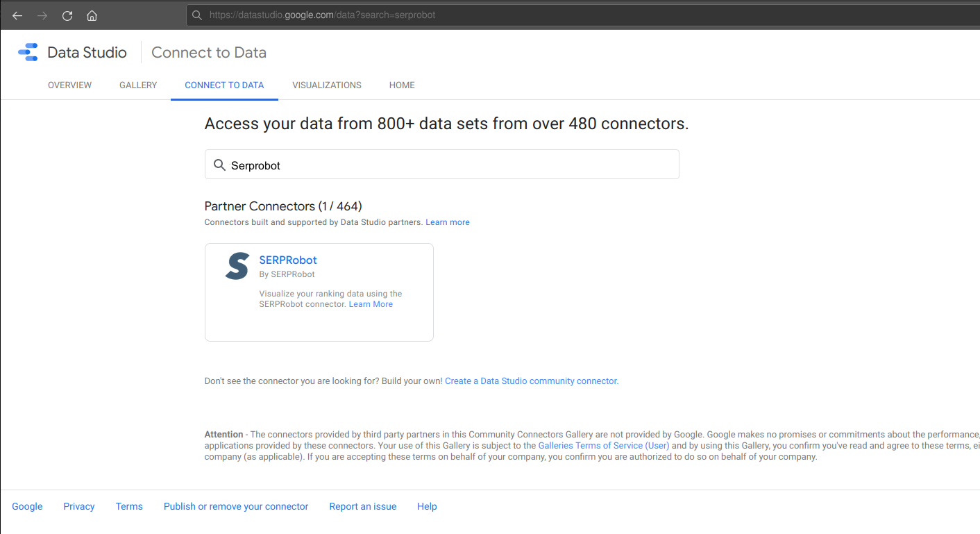Image resolution: width=980 pixels, height=534 pixels.
Task: Click the address bar search icon
Action: coord(197,15)
